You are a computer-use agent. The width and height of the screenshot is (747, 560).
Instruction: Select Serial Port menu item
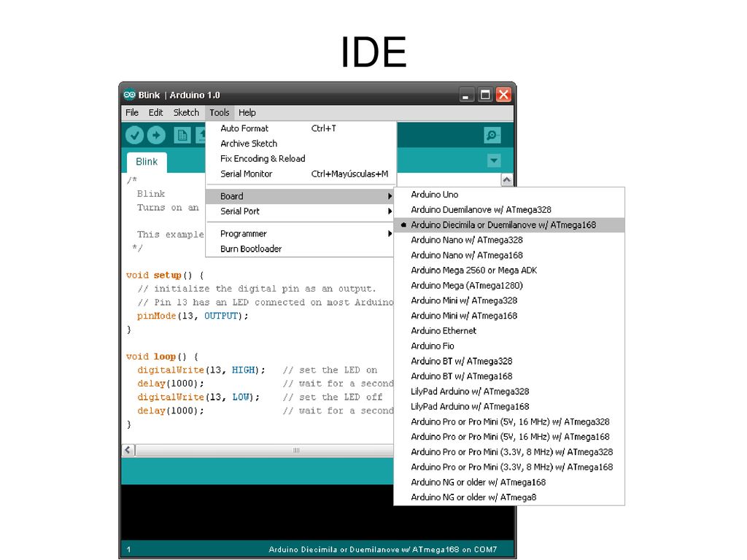[301, 211]
